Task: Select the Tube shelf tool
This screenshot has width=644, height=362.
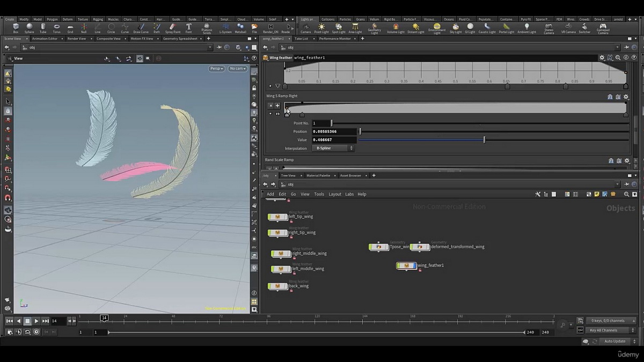Action: pos(43,28)
